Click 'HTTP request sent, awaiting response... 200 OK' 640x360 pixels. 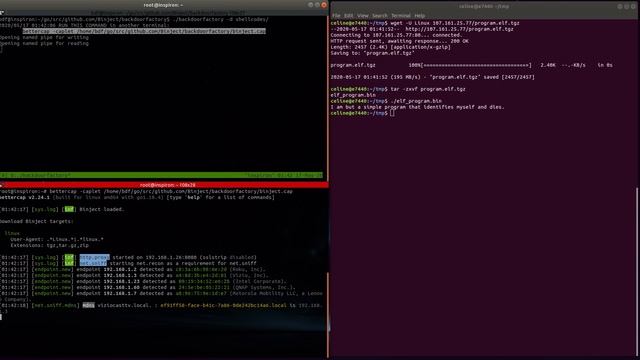(399, 41)
